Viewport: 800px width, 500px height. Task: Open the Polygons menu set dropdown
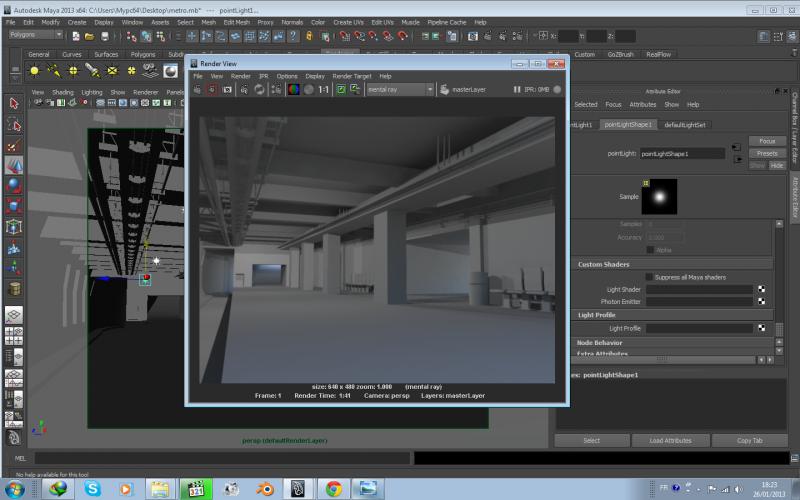(x=35, y=35)
